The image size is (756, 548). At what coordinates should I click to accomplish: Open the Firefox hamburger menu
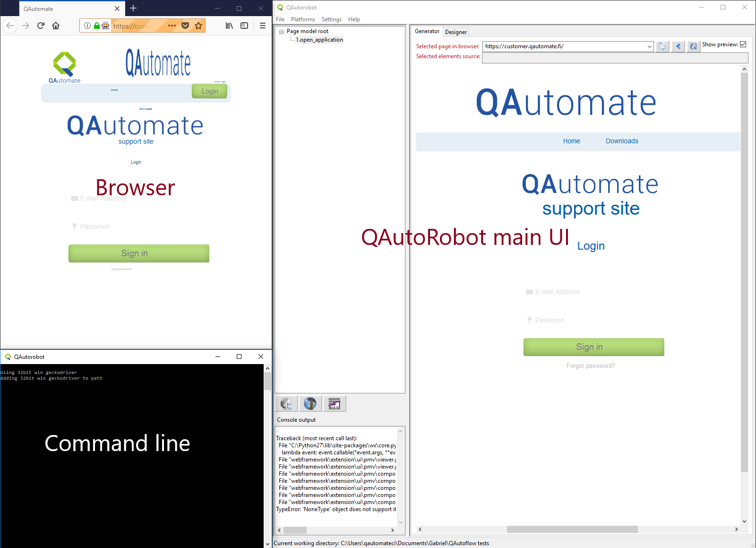(x=263, y=26)
